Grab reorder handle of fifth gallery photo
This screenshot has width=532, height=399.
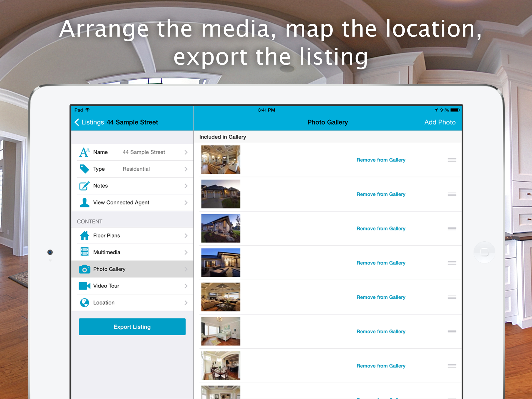point(452,297)
